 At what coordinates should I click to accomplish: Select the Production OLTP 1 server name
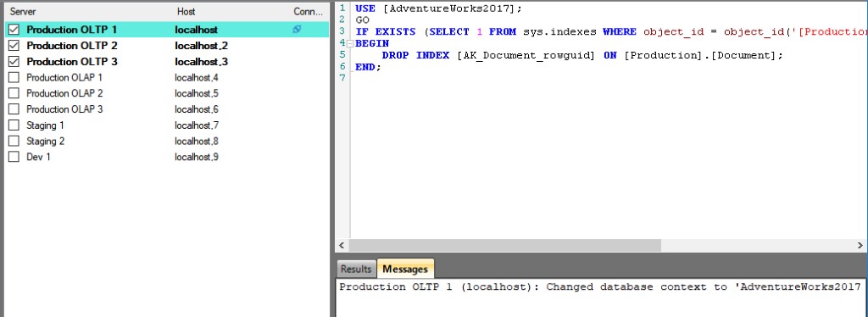[72, 30]
